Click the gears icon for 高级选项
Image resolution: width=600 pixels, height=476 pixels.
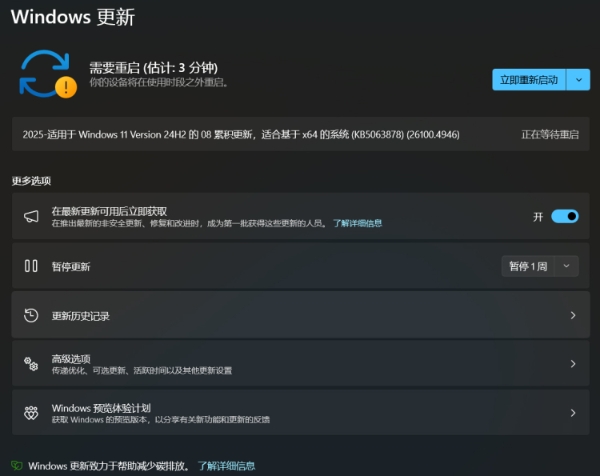(31, 364)
